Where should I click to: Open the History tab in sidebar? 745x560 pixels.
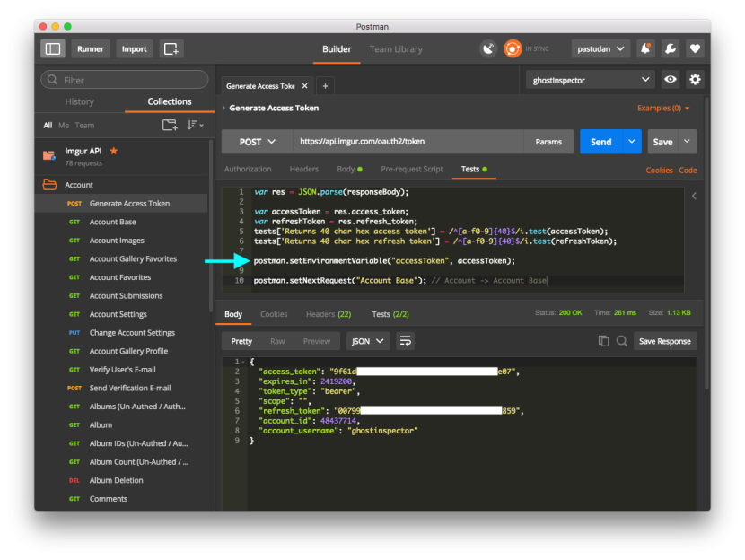(79, 101)
